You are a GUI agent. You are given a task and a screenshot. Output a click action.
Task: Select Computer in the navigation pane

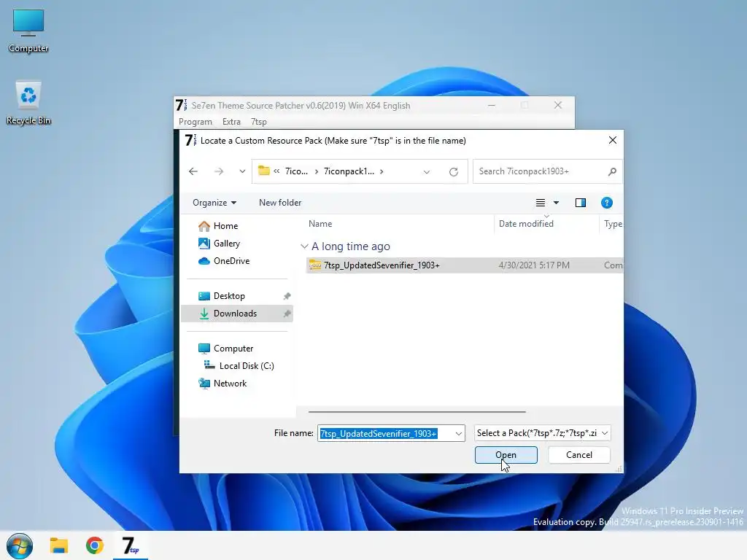(x=233, y=349)
